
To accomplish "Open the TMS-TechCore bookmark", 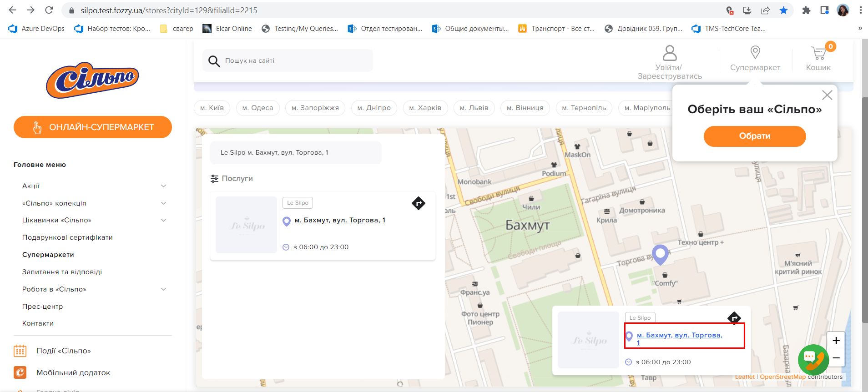I will click(728, 29).
